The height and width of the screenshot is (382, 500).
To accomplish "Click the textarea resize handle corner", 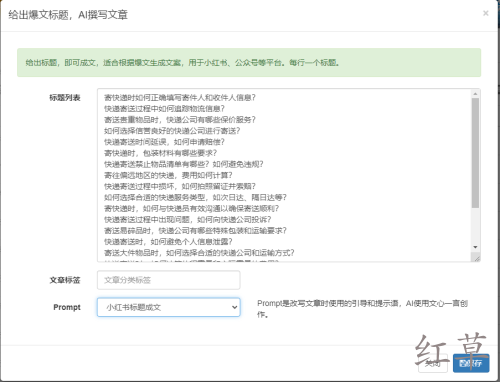I will [x=477, y=258].
